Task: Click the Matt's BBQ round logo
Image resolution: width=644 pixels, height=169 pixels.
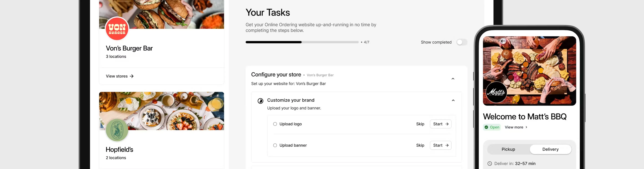Action: tap(496, 92)
